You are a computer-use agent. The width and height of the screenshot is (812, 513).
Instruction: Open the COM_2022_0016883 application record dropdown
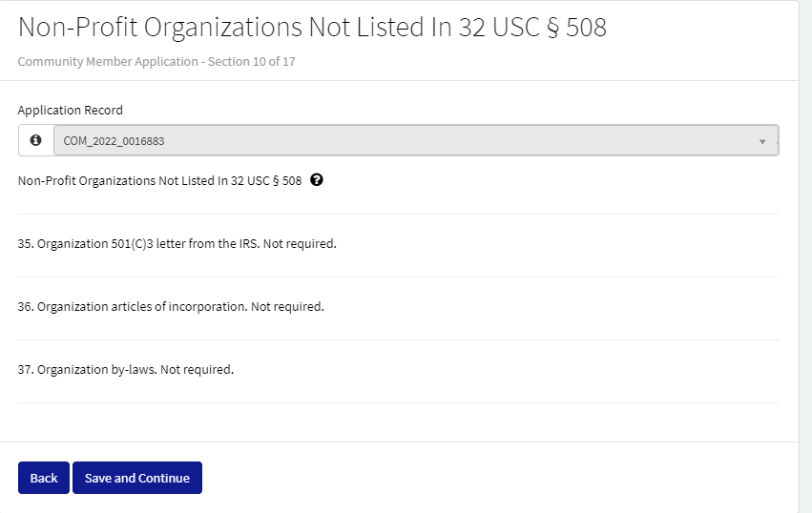tap(410, 140)
